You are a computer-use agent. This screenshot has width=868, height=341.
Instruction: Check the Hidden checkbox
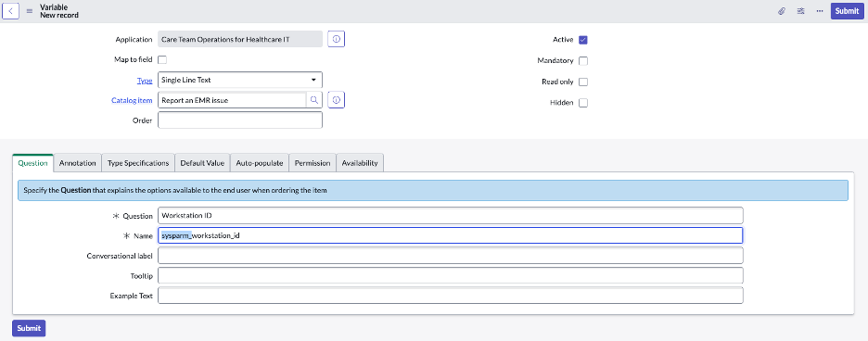(x=583, y=103)
